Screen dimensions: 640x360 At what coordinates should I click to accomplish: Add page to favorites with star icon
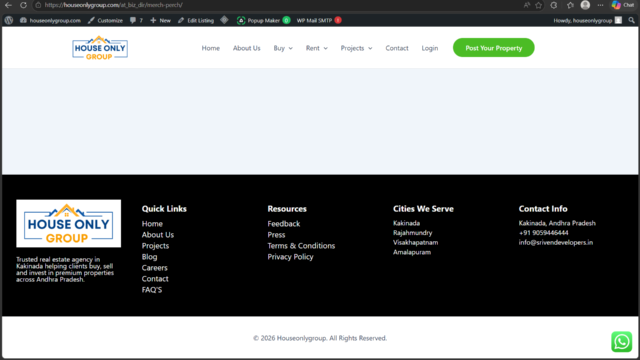coord(539,5)
